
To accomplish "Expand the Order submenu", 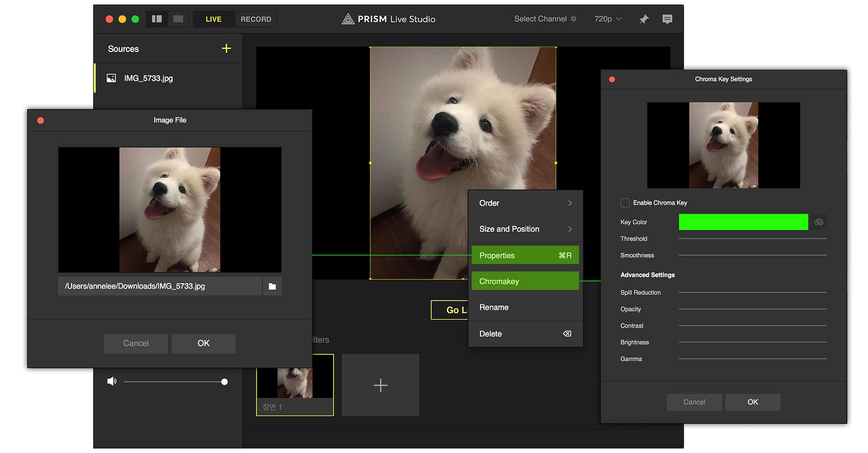I will click(525, 203).
